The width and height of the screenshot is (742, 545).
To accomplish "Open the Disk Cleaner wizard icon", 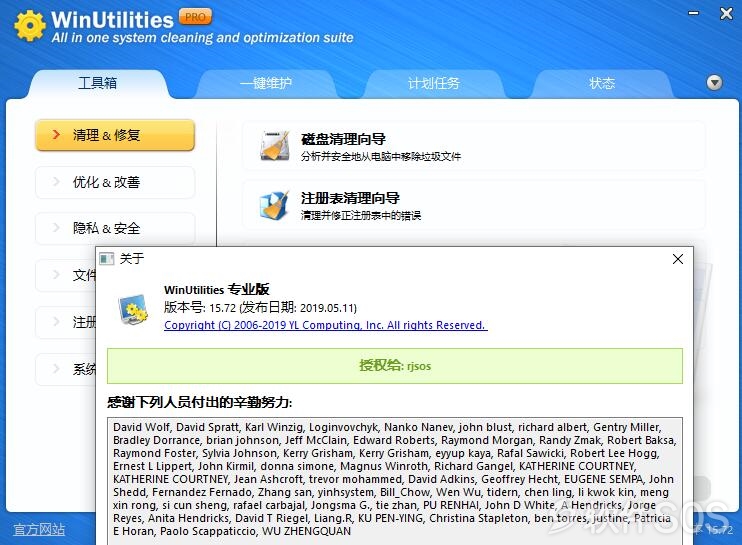I will coord(274,146).
